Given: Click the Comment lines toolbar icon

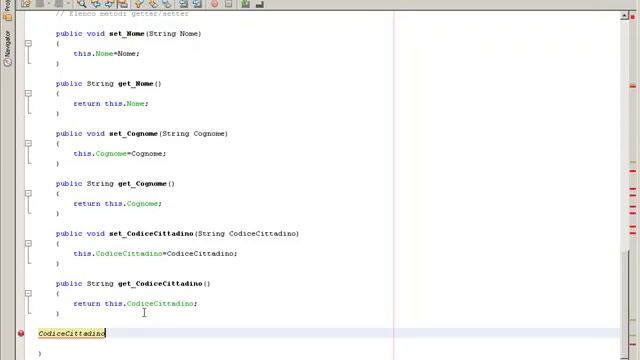Looking at the screenshot, I should tap(245, 4).
